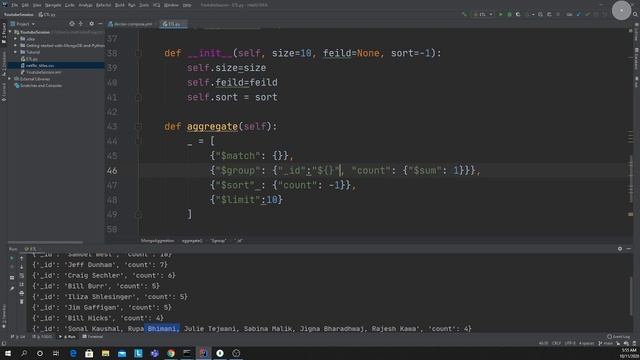Collapse fold marker at def __init__ line
The width and height of the screenshot is (640, 360).
tap(138, 53)
